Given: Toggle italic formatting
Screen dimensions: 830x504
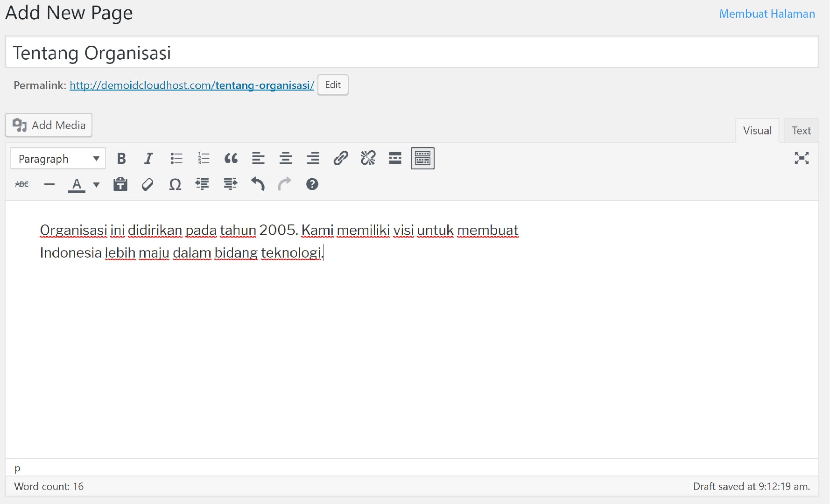Looking at the screenshot, I should [x=148, y=159].
